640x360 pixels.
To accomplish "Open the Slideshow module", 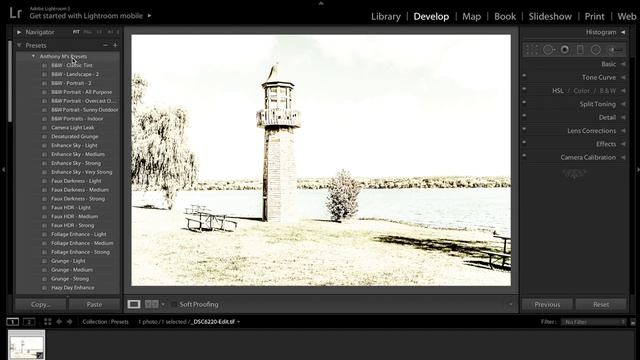I will point(550,16).
